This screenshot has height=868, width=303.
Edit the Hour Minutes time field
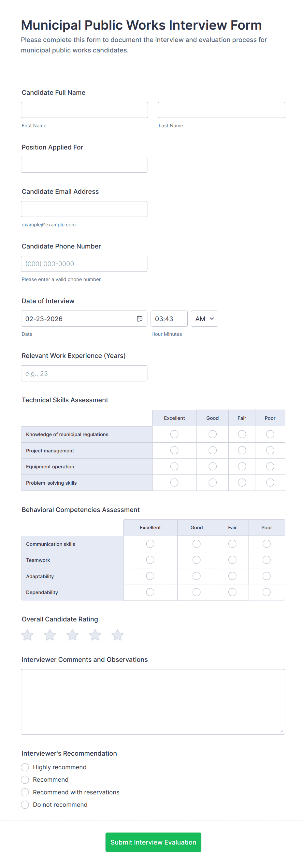pos(168,319)
